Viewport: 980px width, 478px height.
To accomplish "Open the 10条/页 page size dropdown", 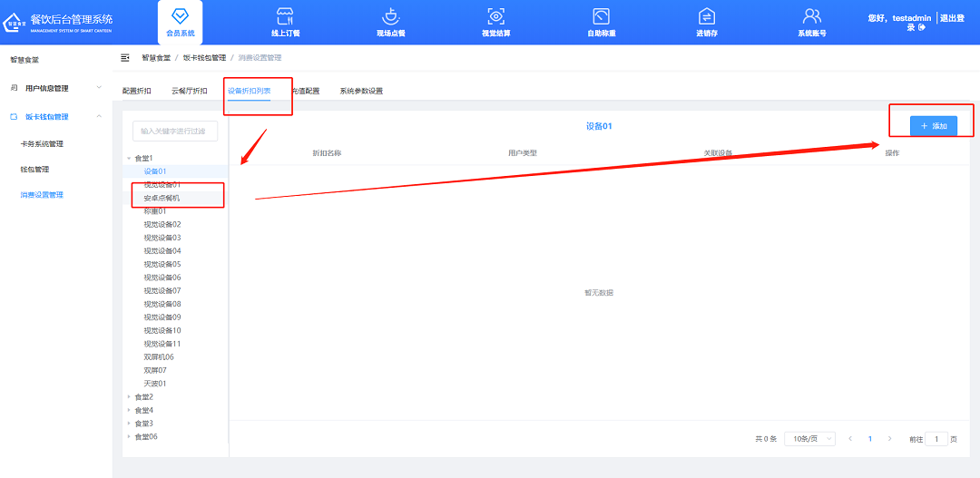I will (x=809, y=438).
